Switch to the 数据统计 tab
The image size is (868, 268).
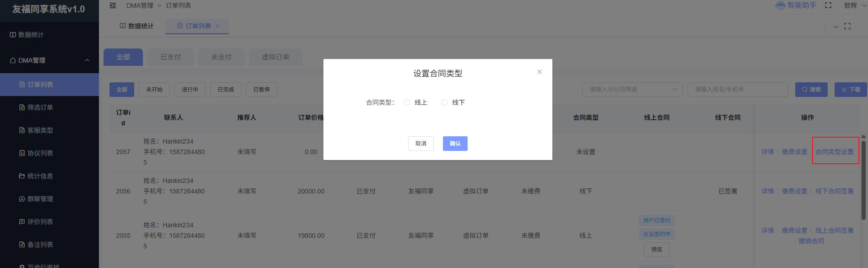click(136, 26)
